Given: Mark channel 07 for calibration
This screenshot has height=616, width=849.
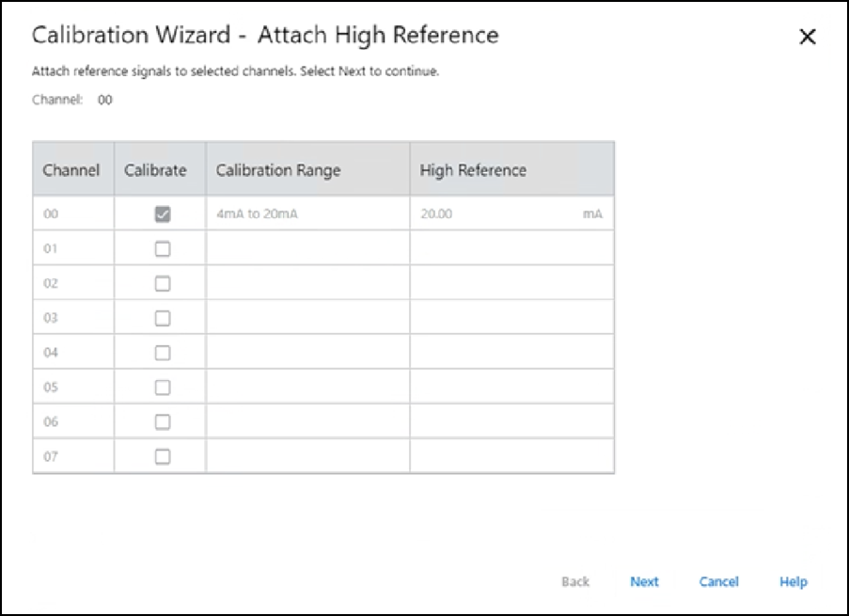Looking at the screenshot, I should click(x=163, y=456).
